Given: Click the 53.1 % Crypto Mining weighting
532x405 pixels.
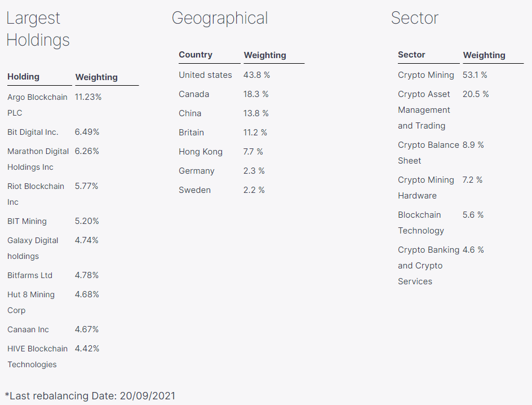Looking at the screenshot, I should click(475, 75).
